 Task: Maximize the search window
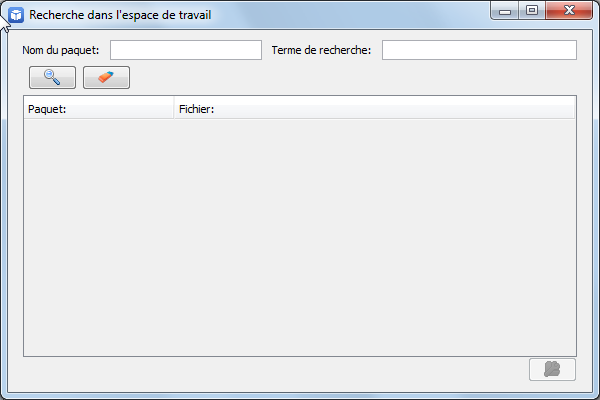(x=532, y=11)
